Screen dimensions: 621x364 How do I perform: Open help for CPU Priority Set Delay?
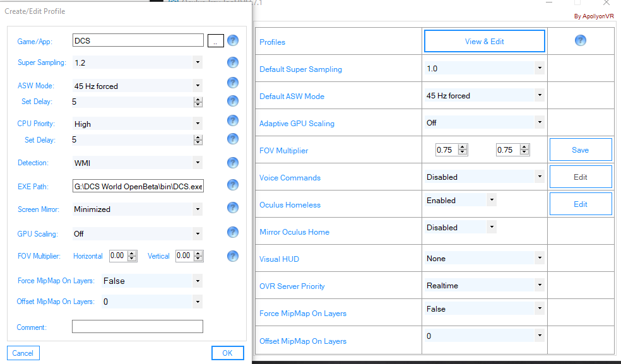233,139
